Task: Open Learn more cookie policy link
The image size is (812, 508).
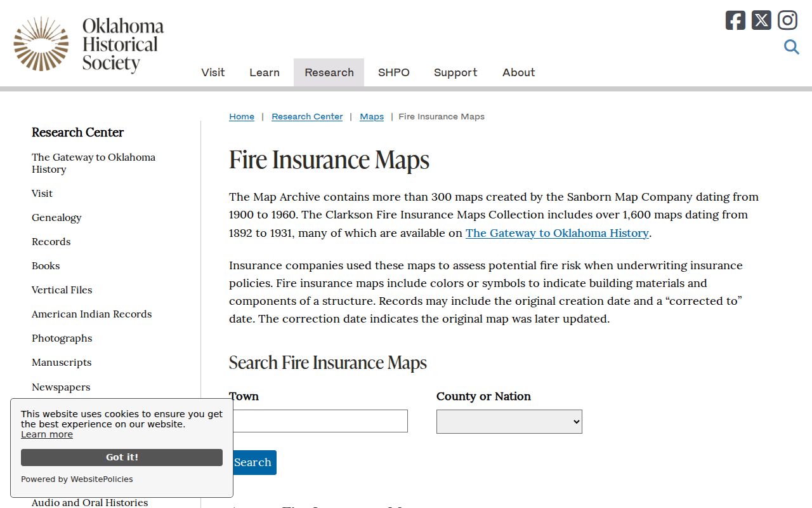Action: pos(47,434)
